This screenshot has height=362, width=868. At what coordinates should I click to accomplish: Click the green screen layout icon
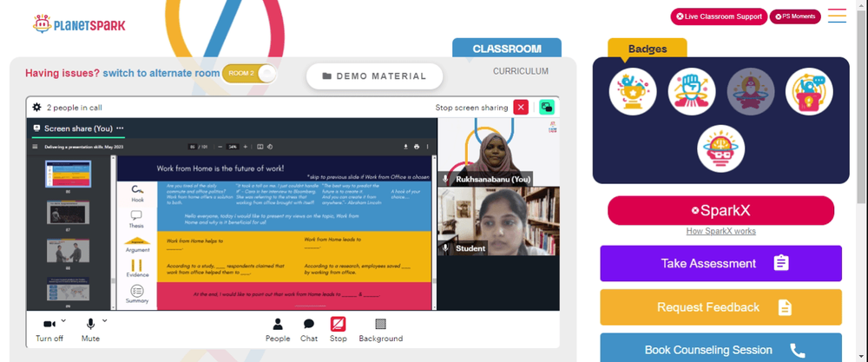(x=547, y=108)
